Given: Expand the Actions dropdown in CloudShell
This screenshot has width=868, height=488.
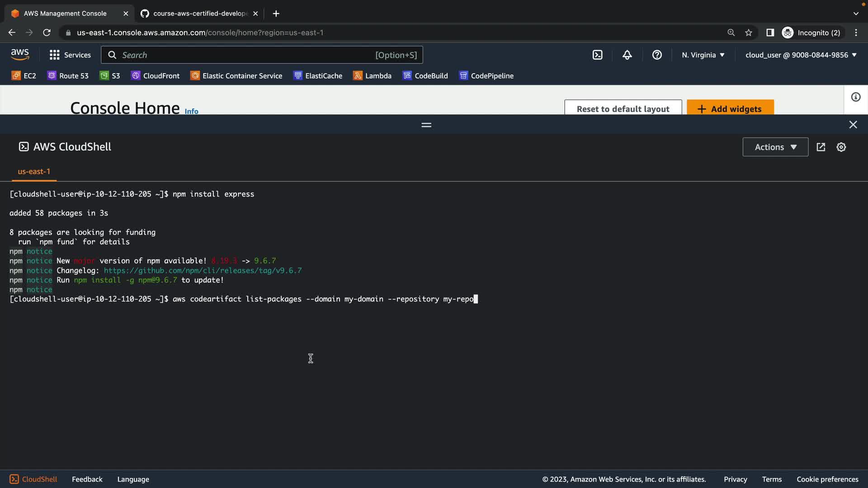Looking at the screenshot, I should point(775,147).
